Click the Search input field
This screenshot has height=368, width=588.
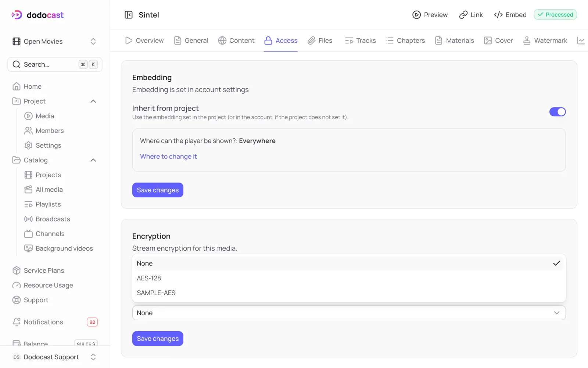[x=55, y=64]
